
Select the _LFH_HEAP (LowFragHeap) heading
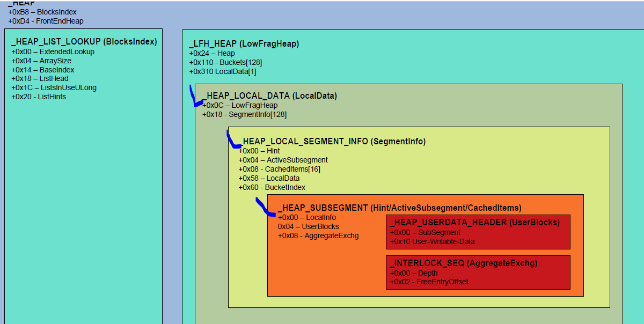244,44
